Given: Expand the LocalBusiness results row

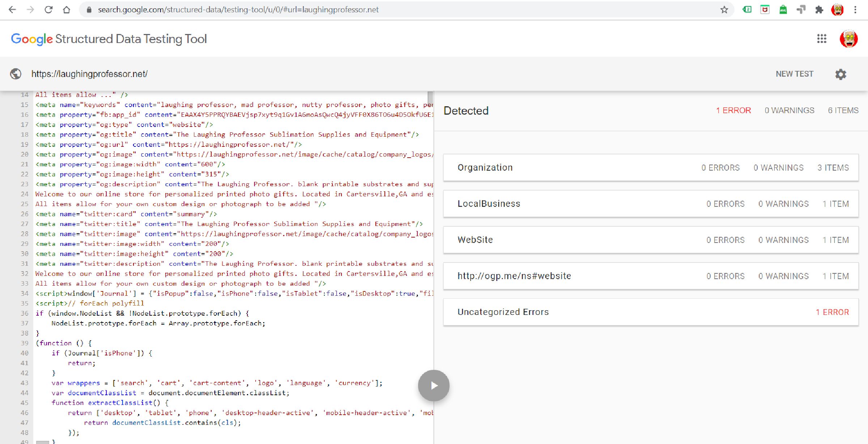Looking at the screenshot, I should coord(651,204).
